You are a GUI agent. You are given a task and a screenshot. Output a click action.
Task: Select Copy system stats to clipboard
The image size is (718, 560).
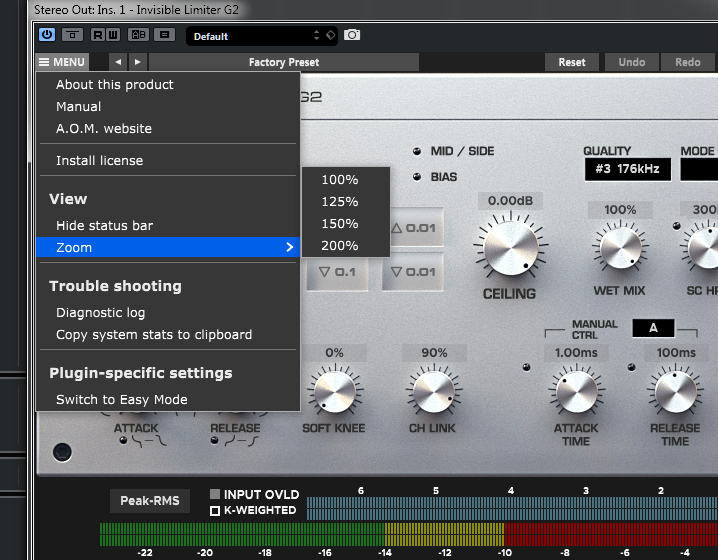pos(168,335)
